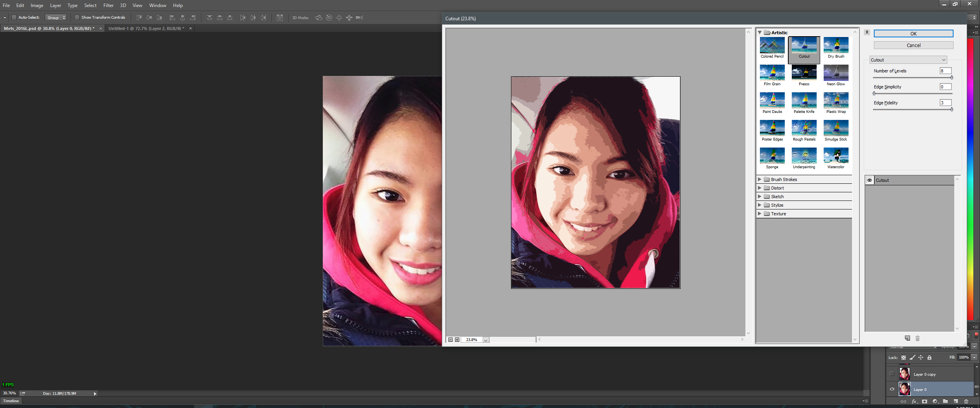Lock transparent pixels in Layers panel
The width and height of the screenshot is (980, 408).
(x=903, y=357)
